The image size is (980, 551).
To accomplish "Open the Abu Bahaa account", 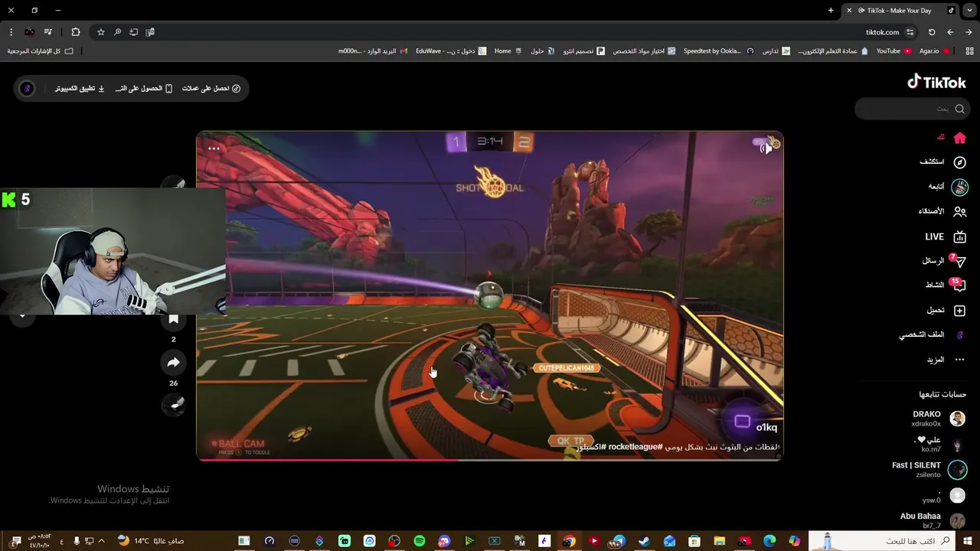I will click(933, 520).
